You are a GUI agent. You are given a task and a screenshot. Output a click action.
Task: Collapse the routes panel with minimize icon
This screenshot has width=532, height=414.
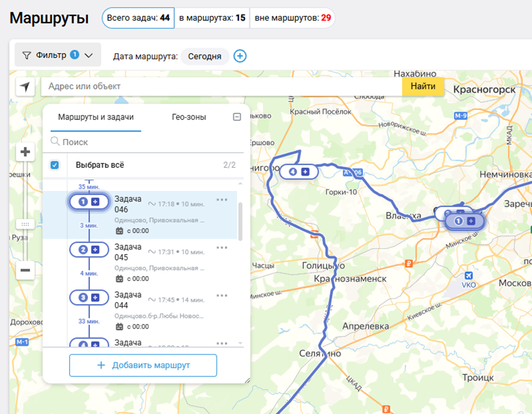pos(237,117)
